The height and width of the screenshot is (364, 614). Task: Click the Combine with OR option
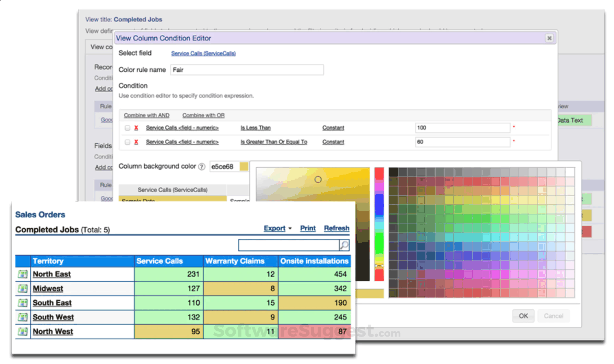click(x=203, y=115)
